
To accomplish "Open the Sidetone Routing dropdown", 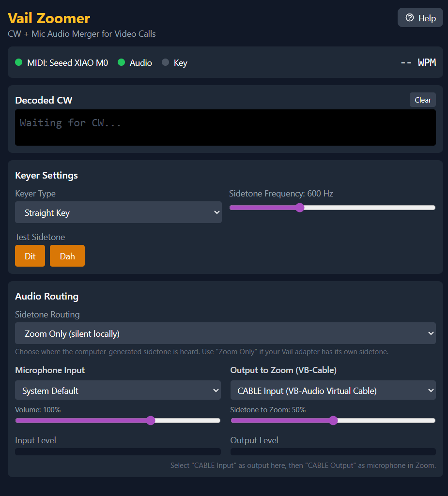I will (x=225, y=333).
